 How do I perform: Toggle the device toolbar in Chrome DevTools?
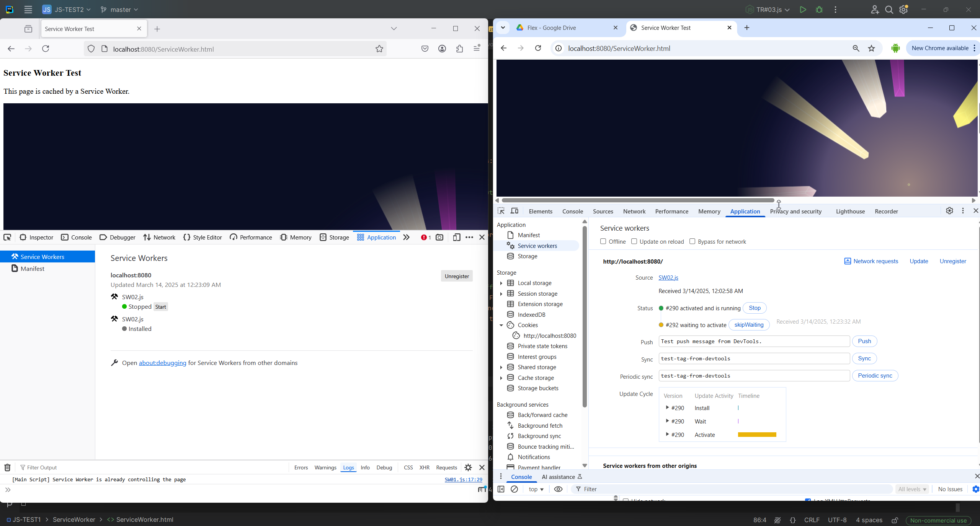coord(514,211)
